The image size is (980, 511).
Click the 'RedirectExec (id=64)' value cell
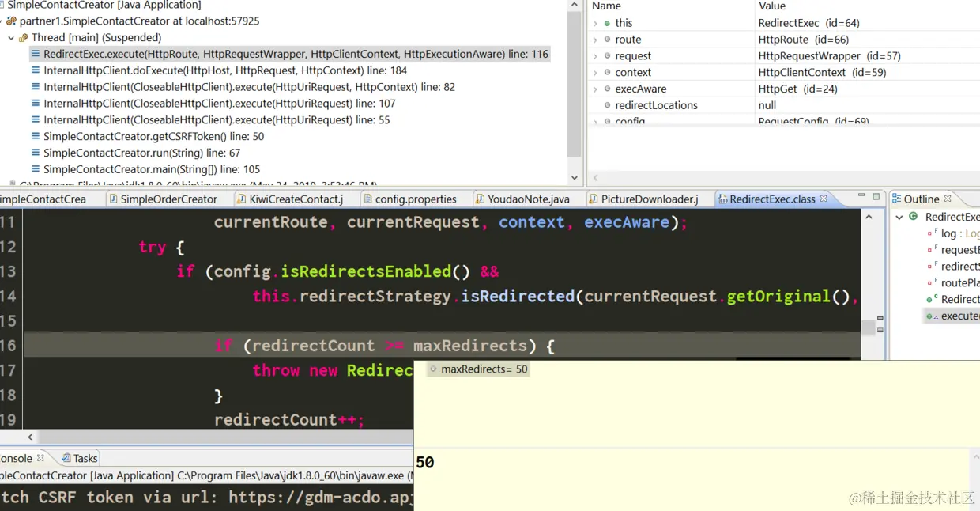(x=808, y=23)
